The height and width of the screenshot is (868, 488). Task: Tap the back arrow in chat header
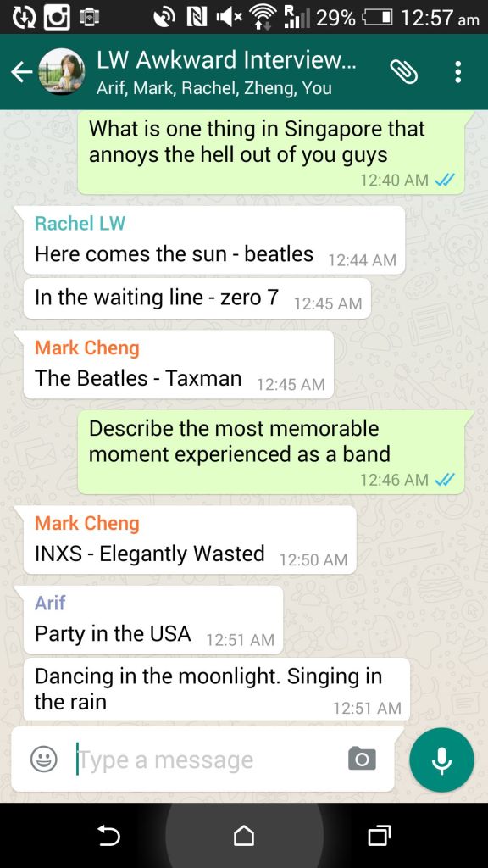21,72
